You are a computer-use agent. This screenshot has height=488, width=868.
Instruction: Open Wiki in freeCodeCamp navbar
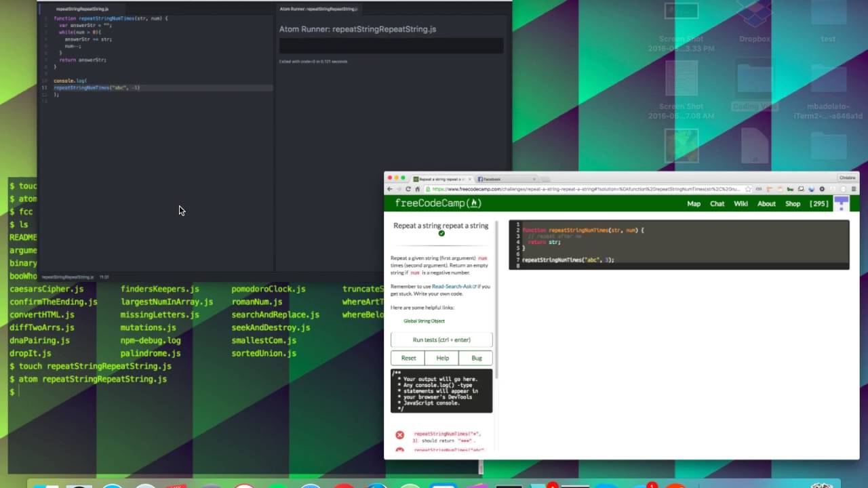pos(741,203)
